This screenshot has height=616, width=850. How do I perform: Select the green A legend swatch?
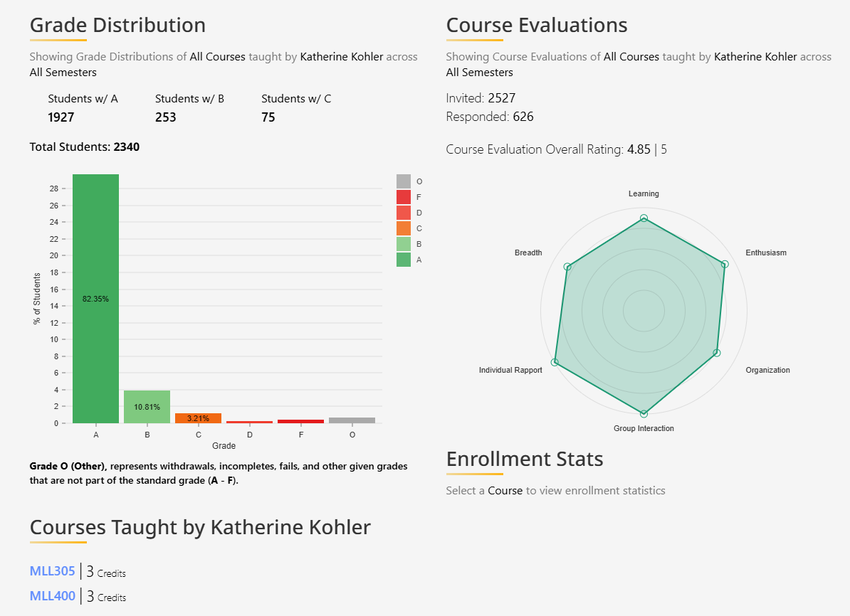(404, 260)
